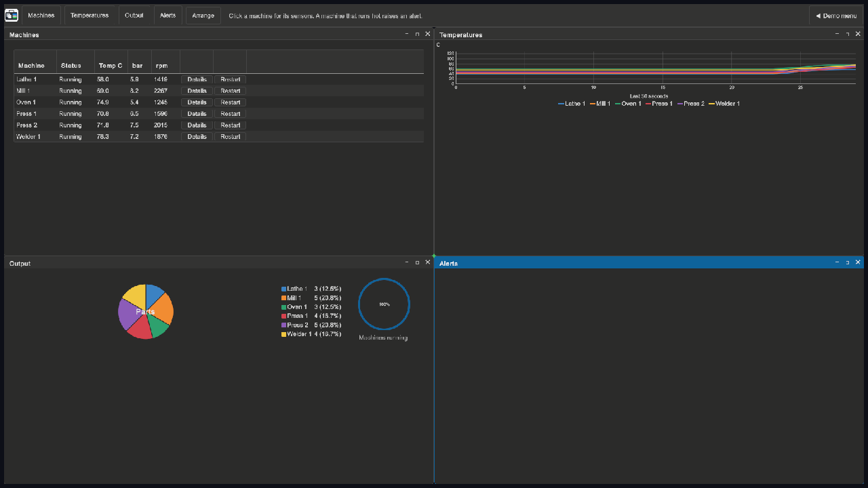Restart the Press 1 machine

tap(230, 114)
